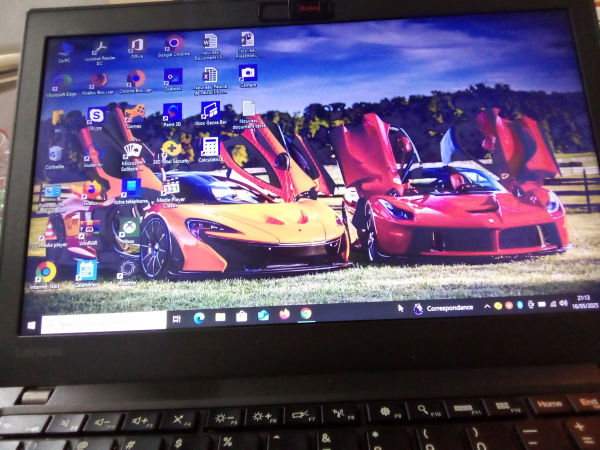Open the Office desktop shortcut
The height and width of the screenshot is (450, 600).
(137, 47)
